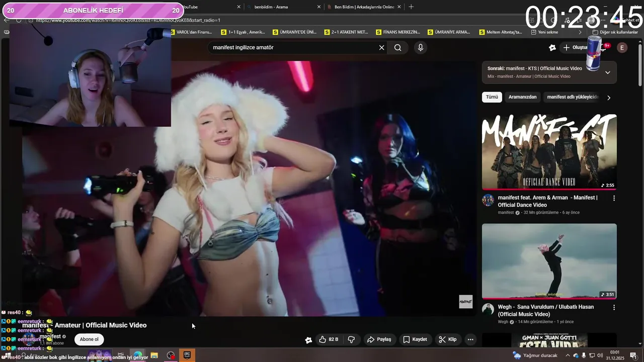Show hidden system tray icons
Screen dimensions: 644x362
[568, 355]
